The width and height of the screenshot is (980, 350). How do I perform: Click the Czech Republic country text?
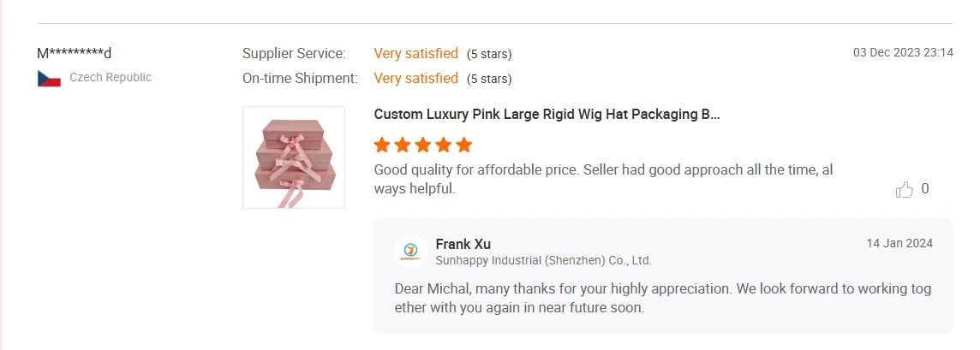click(x=111, y=77)
